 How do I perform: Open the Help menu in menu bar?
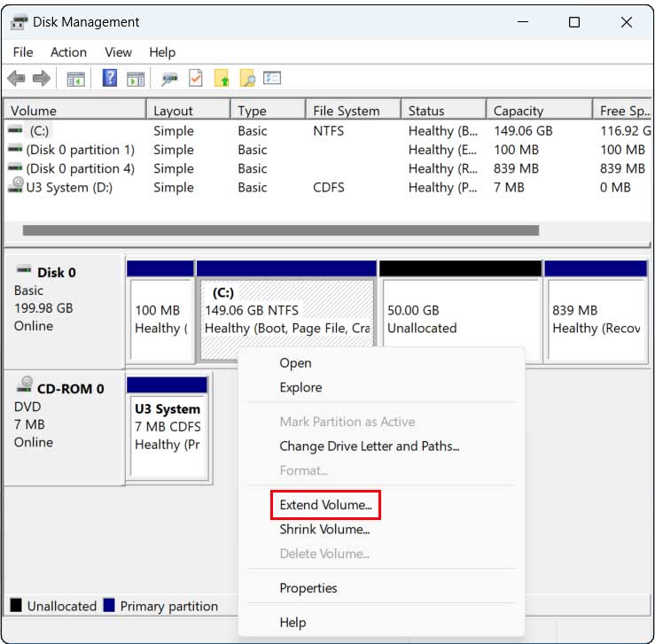[x=162, y=52]
